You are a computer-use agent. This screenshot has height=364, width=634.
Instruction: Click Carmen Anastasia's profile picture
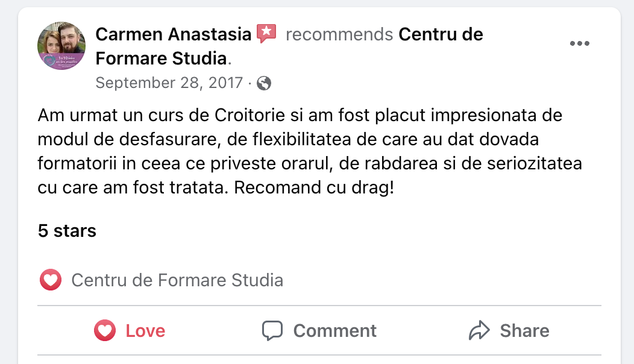[61, 46]
